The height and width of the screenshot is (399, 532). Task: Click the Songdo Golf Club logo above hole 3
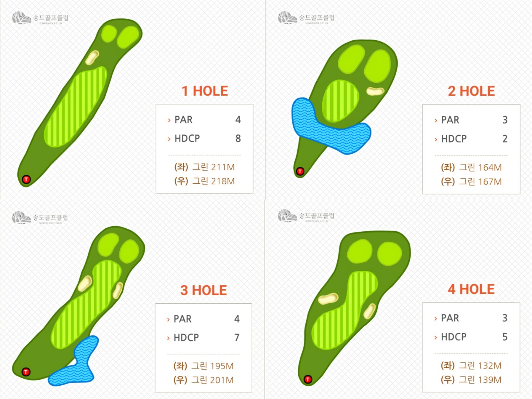[x=40, y=218]
